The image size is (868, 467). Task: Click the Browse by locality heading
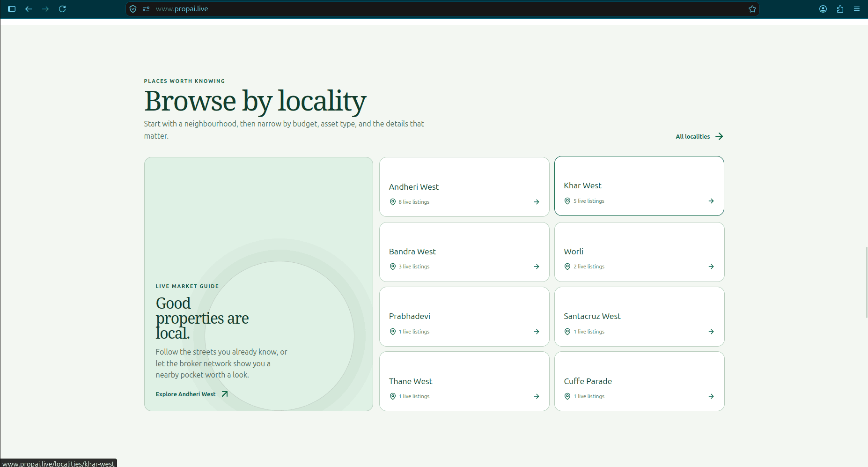255,101
